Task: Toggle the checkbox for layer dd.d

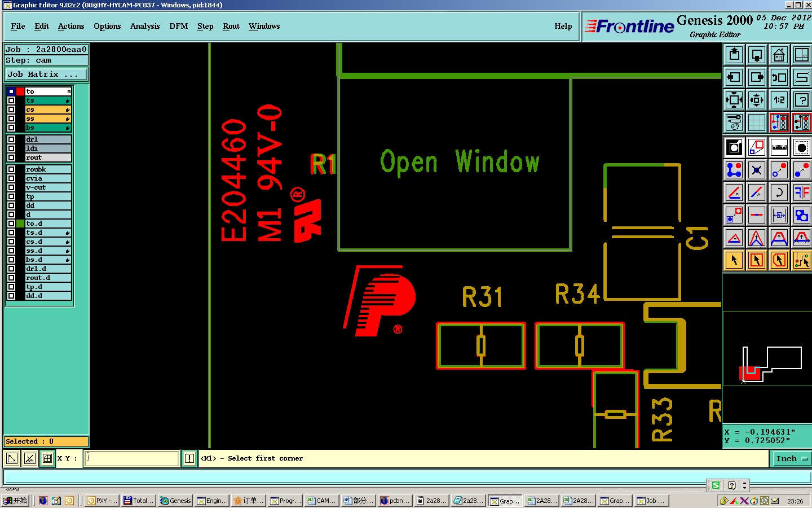Action: point(11,296)
